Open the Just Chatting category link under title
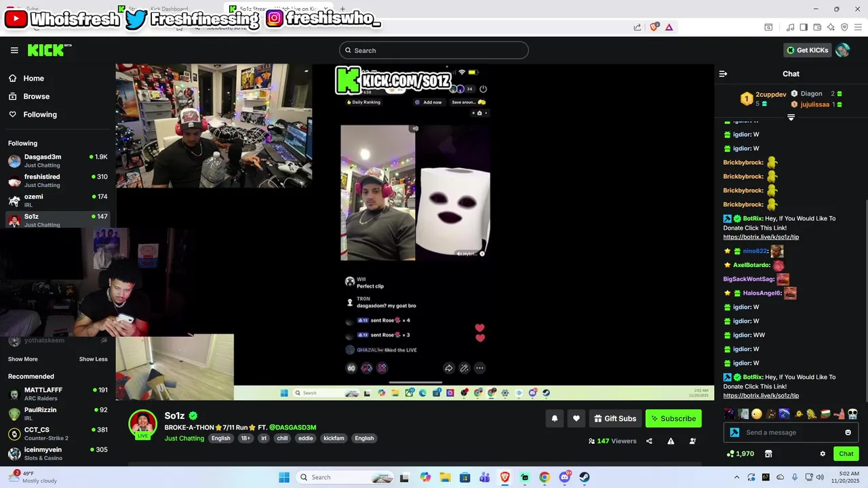Screen dimensions: 868x488 (184, 439)
